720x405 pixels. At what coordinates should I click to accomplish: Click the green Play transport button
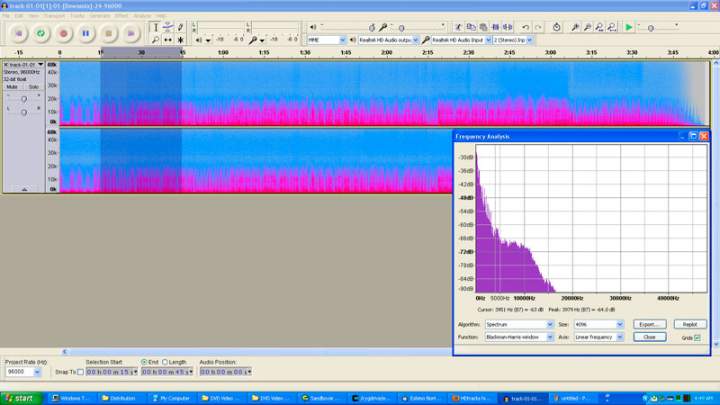(x=41, y=34)
